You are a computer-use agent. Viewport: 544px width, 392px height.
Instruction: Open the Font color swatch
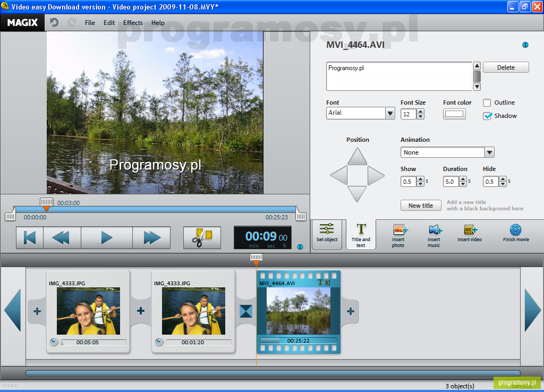[454, 114]
